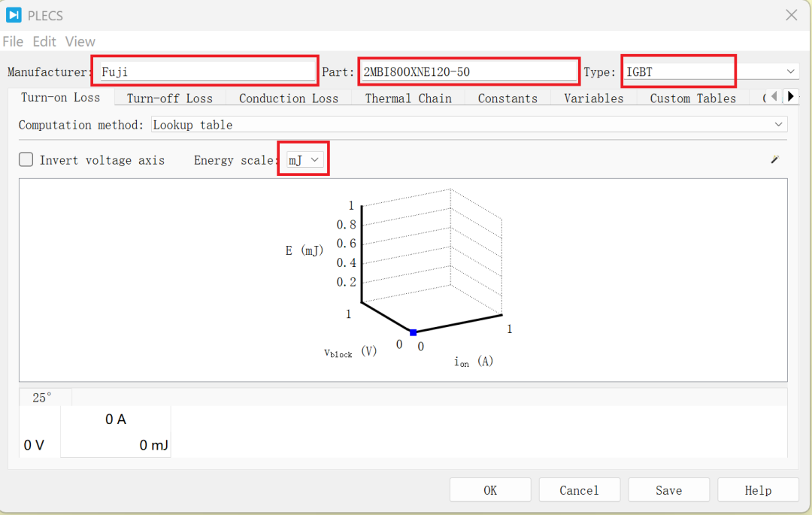Click the E (mJ) axis label
This screenshot has width=812, height=515.
point(304,250)
